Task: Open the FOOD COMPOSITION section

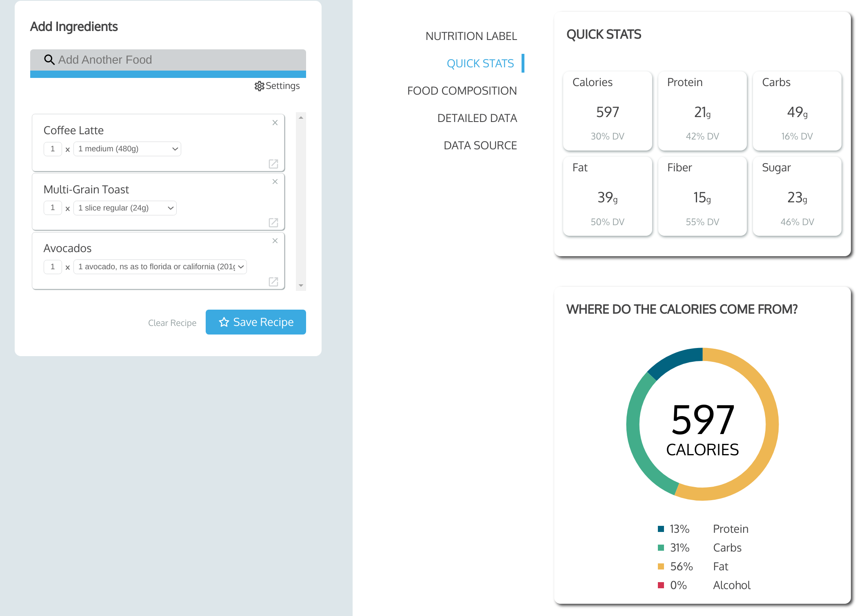Action: click(462, 90)
